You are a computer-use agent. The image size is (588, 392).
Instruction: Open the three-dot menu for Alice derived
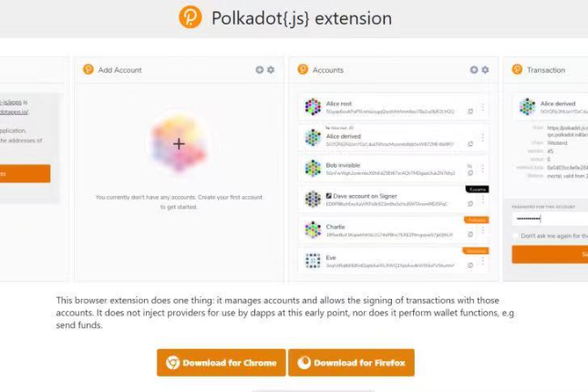pyautogui.click(x=483, y=138)
